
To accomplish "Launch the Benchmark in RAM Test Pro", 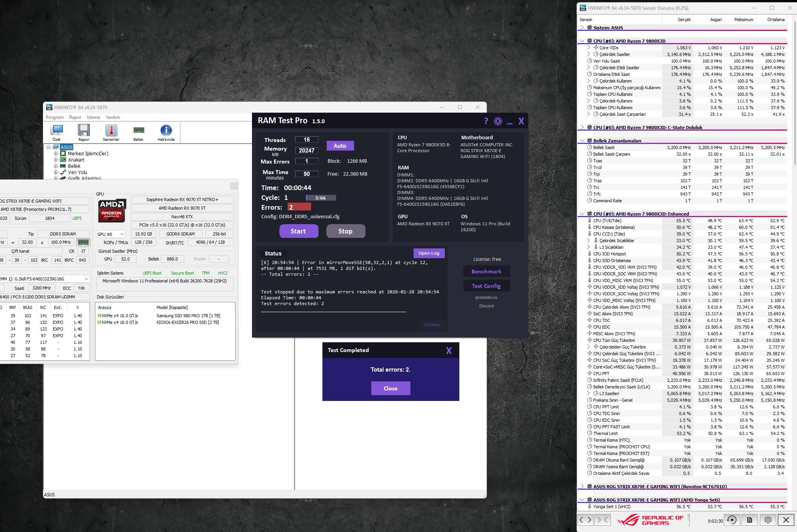I will 486,271.
